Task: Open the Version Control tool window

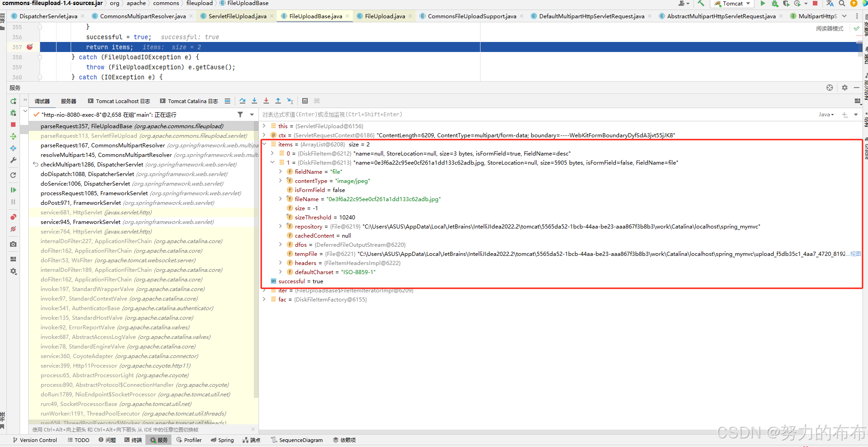Action: [x=35, y=440]
